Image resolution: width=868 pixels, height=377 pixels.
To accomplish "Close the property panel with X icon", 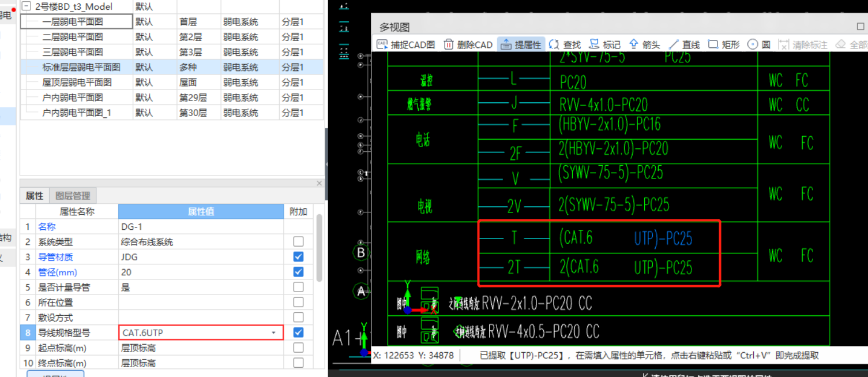I will point(319,183).
